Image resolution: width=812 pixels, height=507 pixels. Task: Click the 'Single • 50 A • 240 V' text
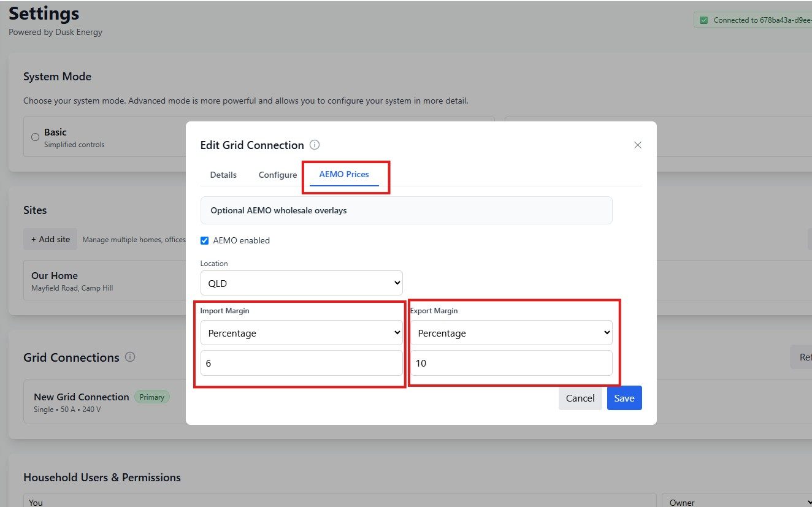coord(67,409)
